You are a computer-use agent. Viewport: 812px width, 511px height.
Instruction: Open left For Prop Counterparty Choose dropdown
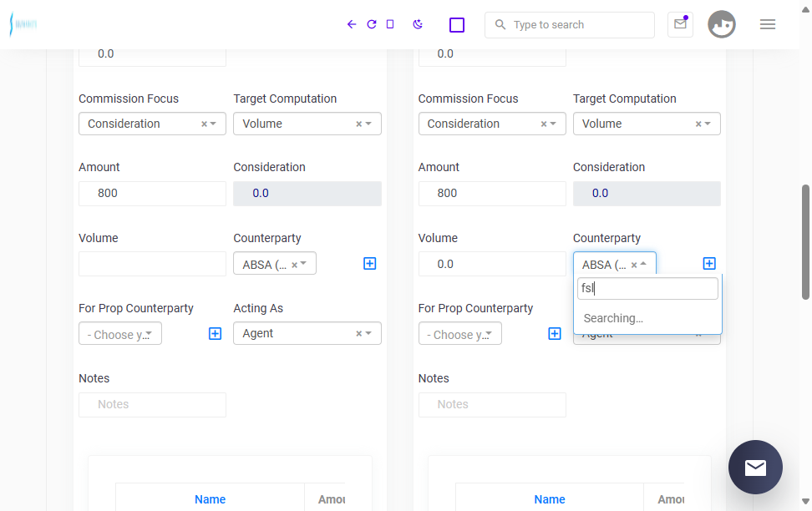[x=120, y=333]
